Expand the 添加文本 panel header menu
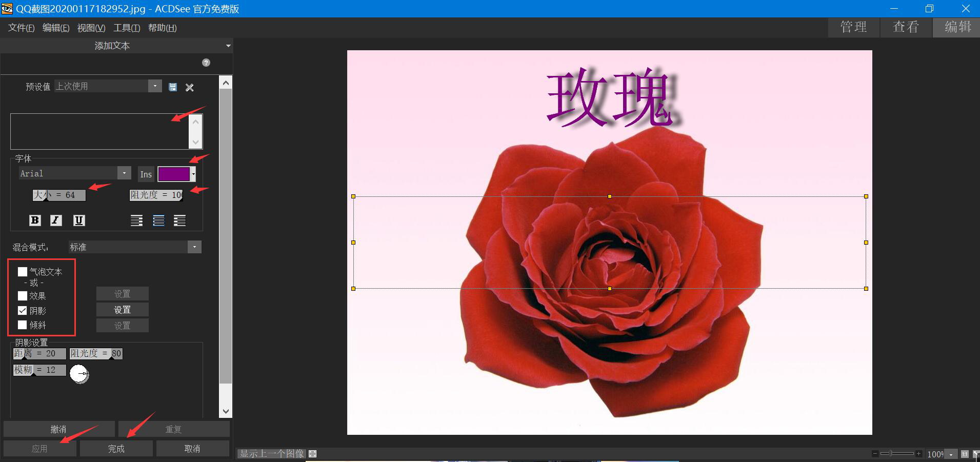 228,46
